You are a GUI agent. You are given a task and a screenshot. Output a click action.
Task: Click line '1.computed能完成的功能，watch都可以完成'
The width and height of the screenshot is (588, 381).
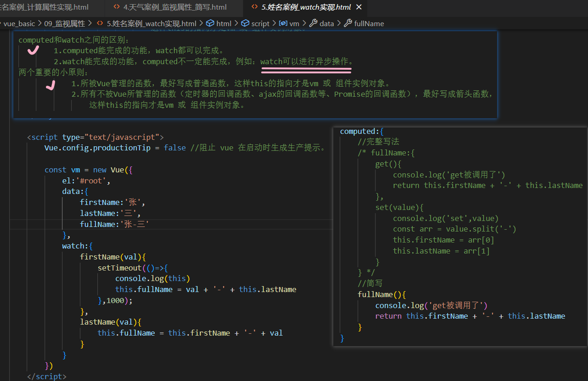point(139,50)
